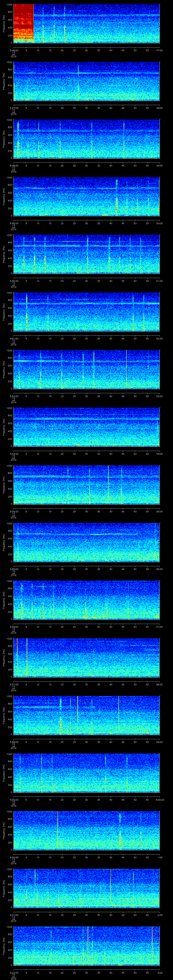Select the 5:55:00 spectrogram panel
This screenshot has width=173, height=980.
(x=86, y=542)
